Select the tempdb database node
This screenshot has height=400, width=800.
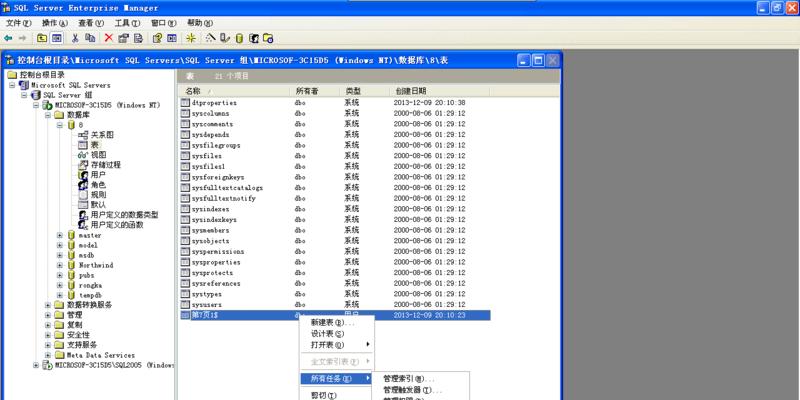pos(90,295)
